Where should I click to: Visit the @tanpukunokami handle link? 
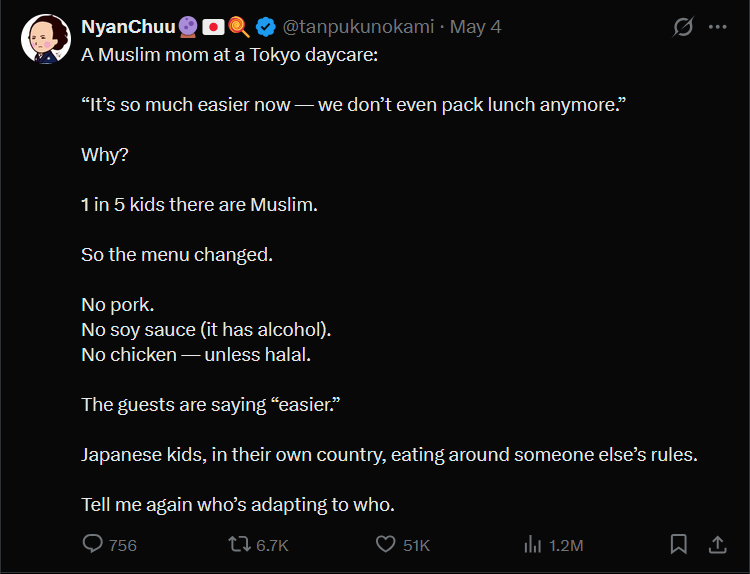(358, 27)
